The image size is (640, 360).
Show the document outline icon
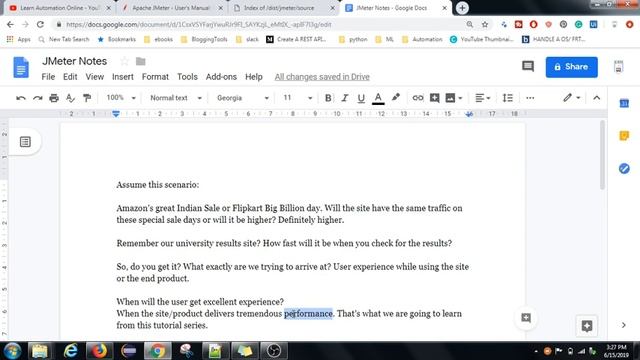25,142
